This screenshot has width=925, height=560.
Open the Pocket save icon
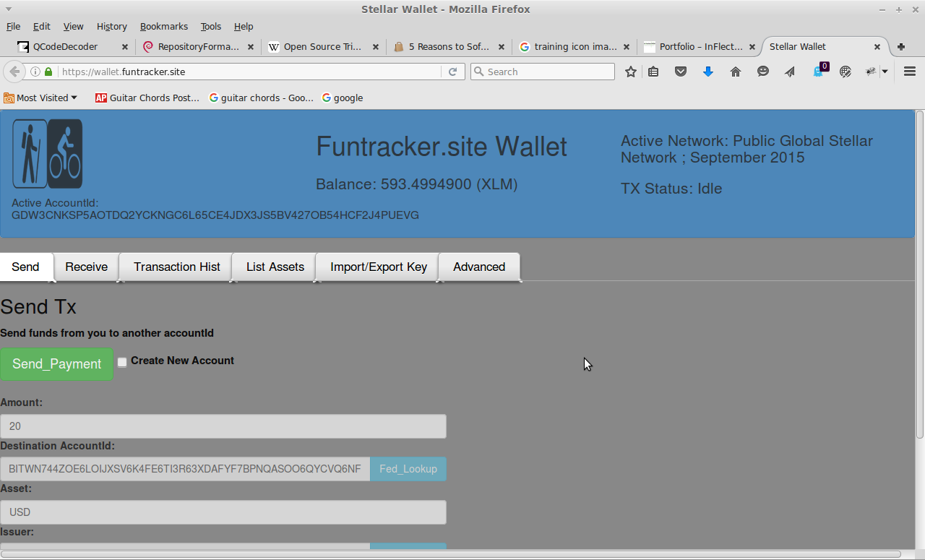pos(680,72)
